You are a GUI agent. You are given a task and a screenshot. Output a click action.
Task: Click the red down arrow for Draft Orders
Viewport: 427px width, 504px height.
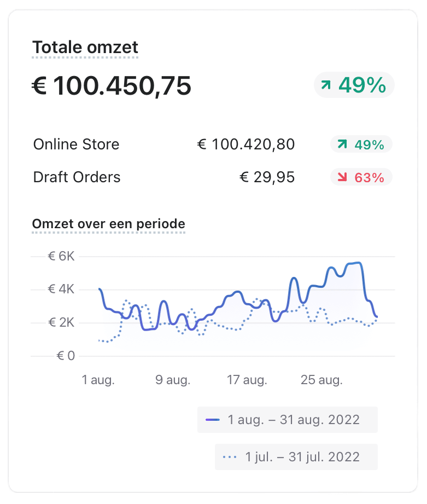(x=342, y=177)
